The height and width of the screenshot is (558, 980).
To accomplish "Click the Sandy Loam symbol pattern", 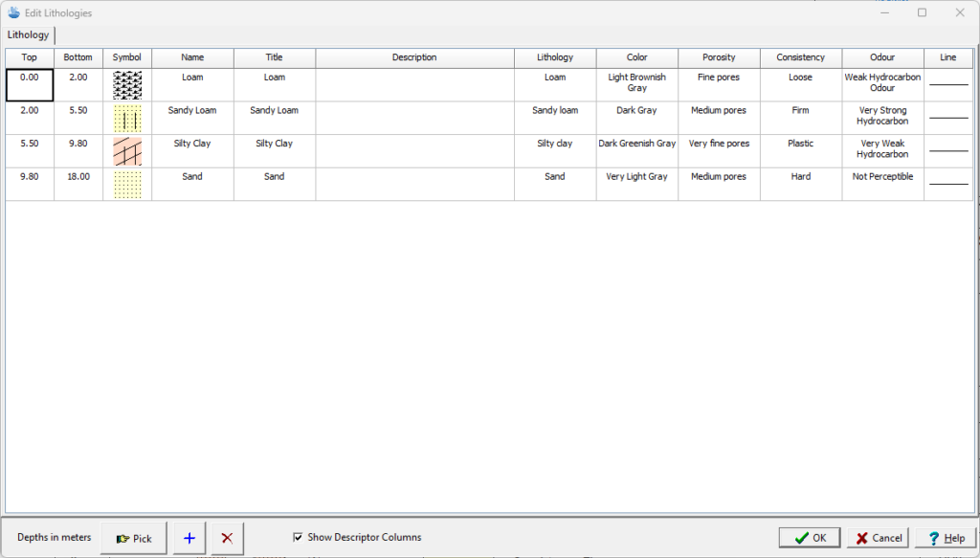I will point(127,119).
